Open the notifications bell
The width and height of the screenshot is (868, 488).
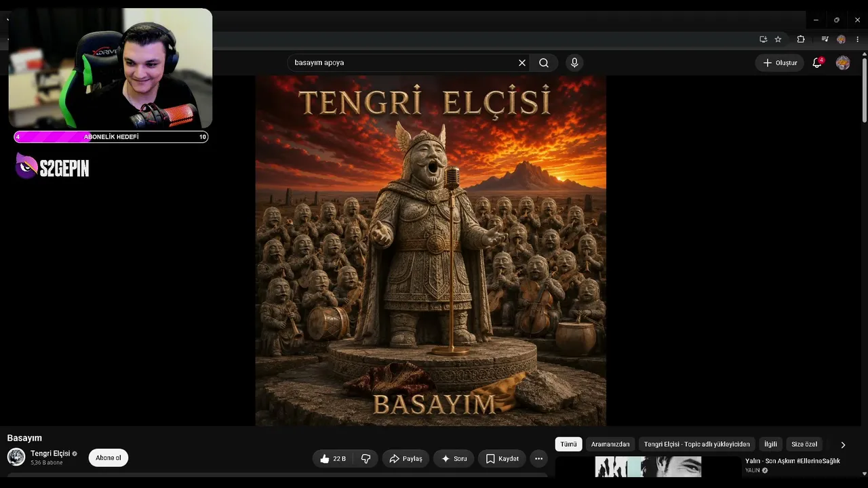click(817, 63)
